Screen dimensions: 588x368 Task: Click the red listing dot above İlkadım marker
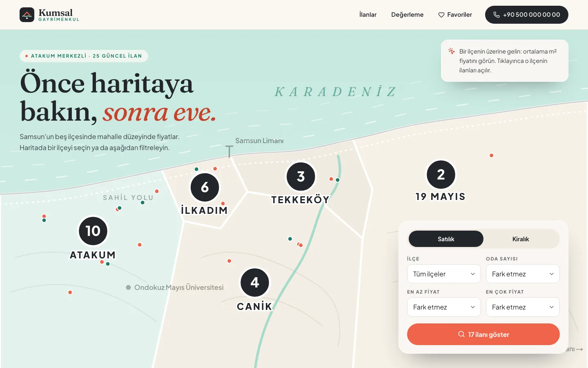(215, 169)
